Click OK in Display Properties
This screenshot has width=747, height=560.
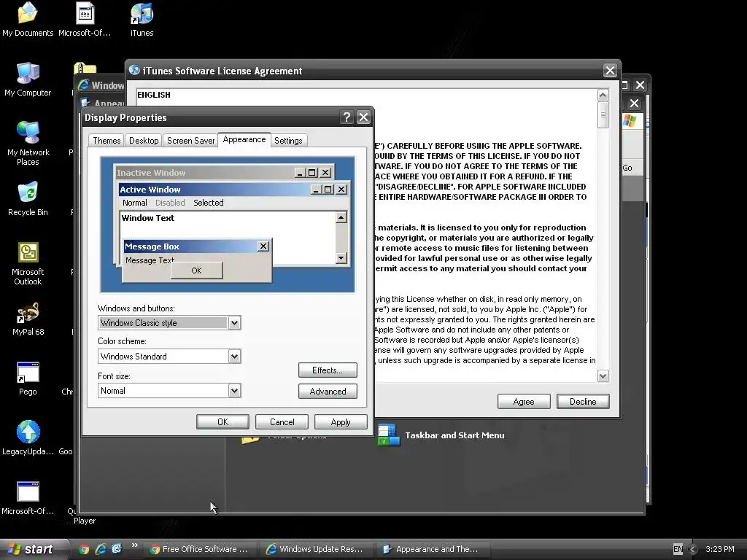[x=222, y=422]
